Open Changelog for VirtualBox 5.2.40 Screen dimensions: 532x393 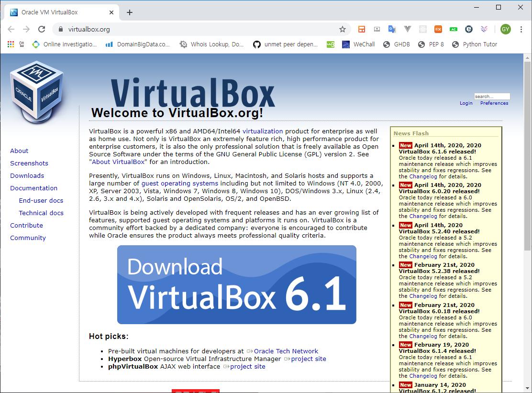[x=423, y=256]
